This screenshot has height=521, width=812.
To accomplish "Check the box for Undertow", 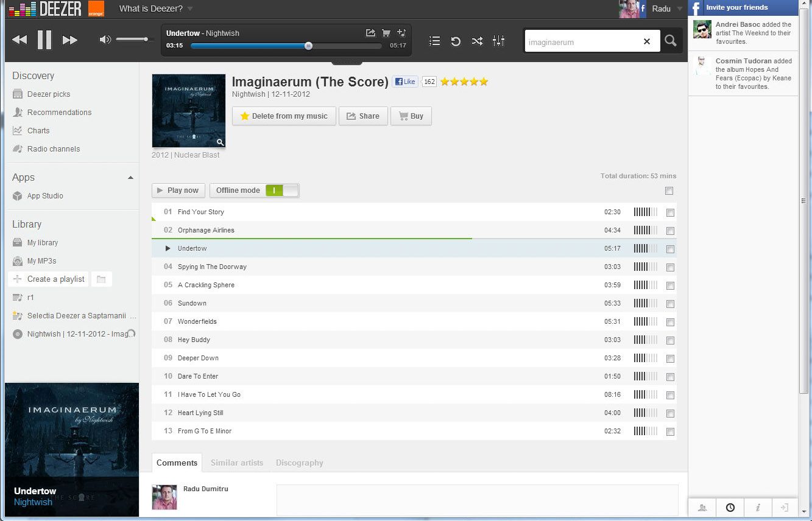I will point(671,250).
